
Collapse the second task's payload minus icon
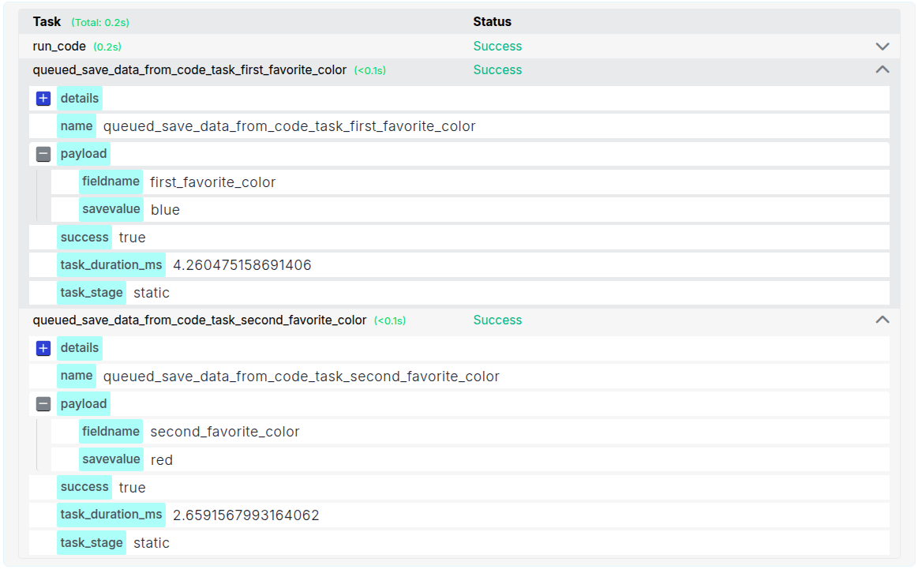click(x=43, y=404)
